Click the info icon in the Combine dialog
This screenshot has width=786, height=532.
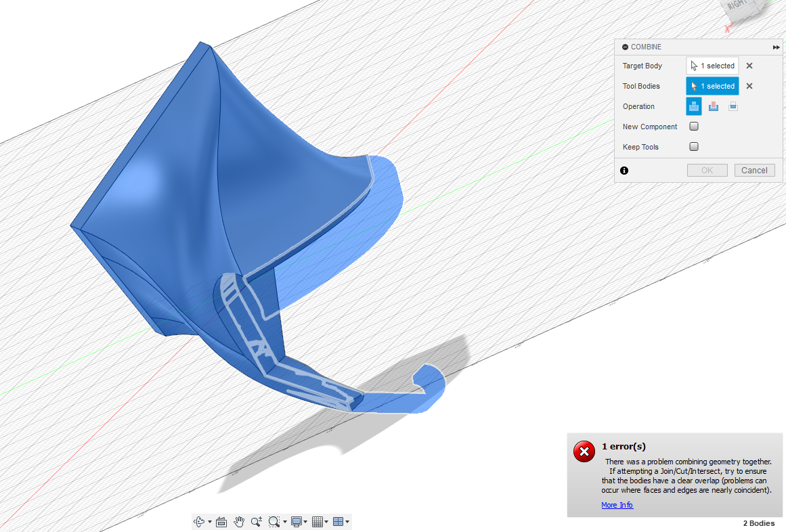pyautogui.click(x=624, y=171)
